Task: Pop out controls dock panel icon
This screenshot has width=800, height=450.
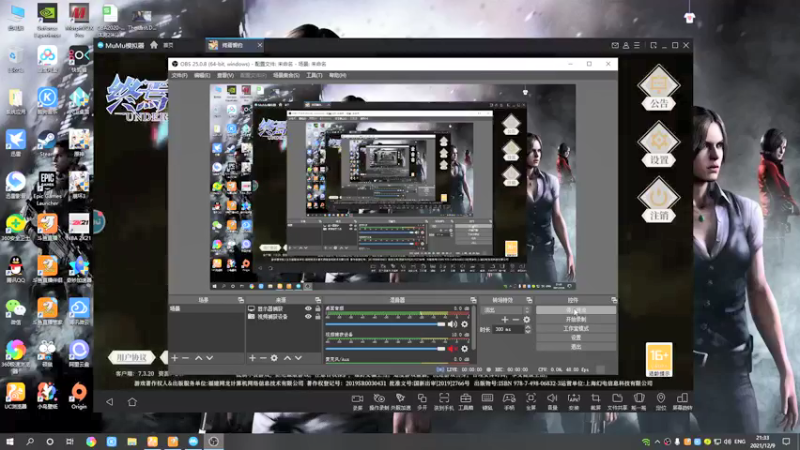Action: (614, 300)
